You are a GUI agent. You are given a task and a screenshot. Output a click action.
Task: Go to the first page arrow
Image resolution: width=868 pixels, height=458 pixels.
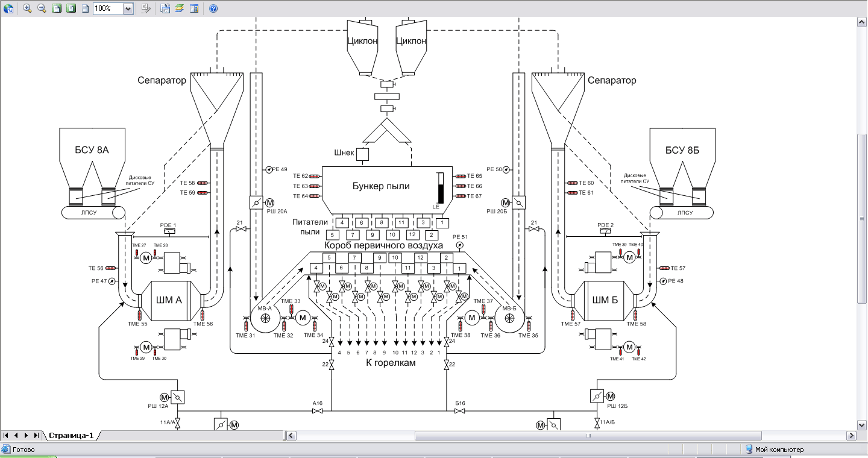pyautogui.click(x=7, y=435)
